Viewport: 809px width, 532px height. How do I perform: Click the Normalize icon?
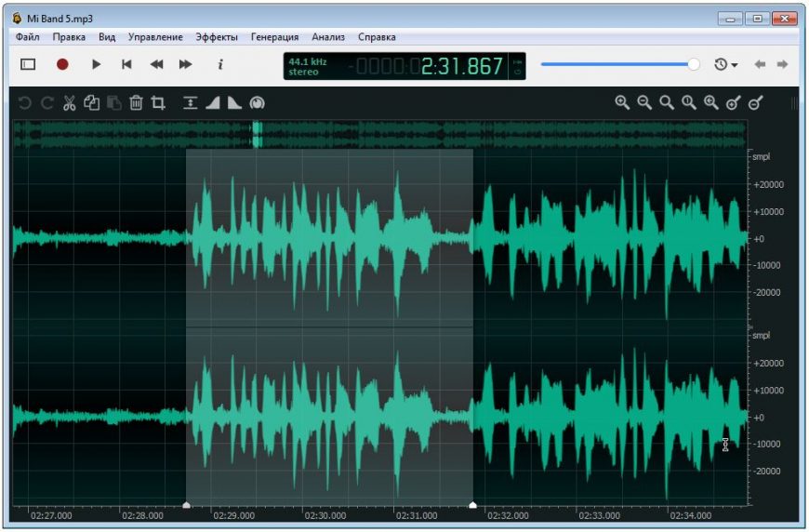coord(258,103)
